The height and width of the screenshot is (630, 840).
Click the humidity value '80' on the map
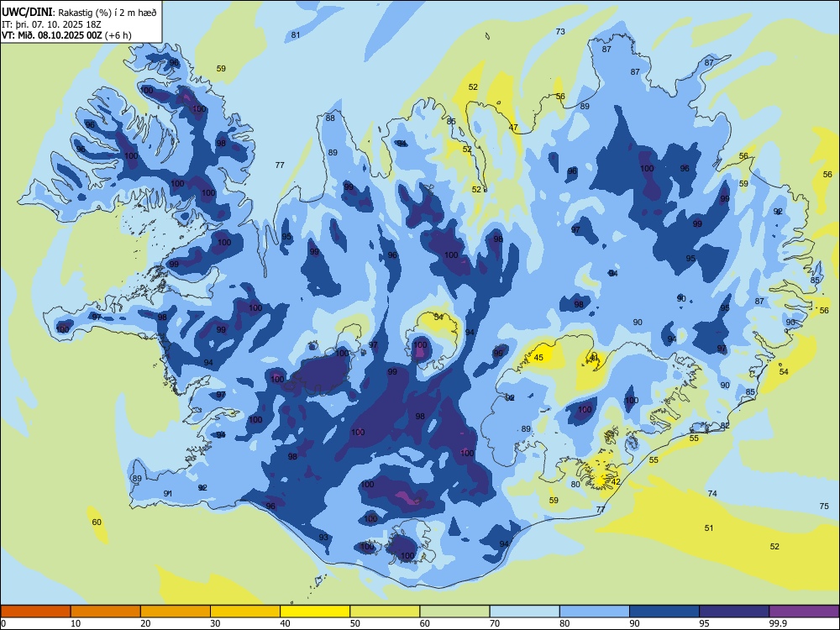[x=575, y=484]
